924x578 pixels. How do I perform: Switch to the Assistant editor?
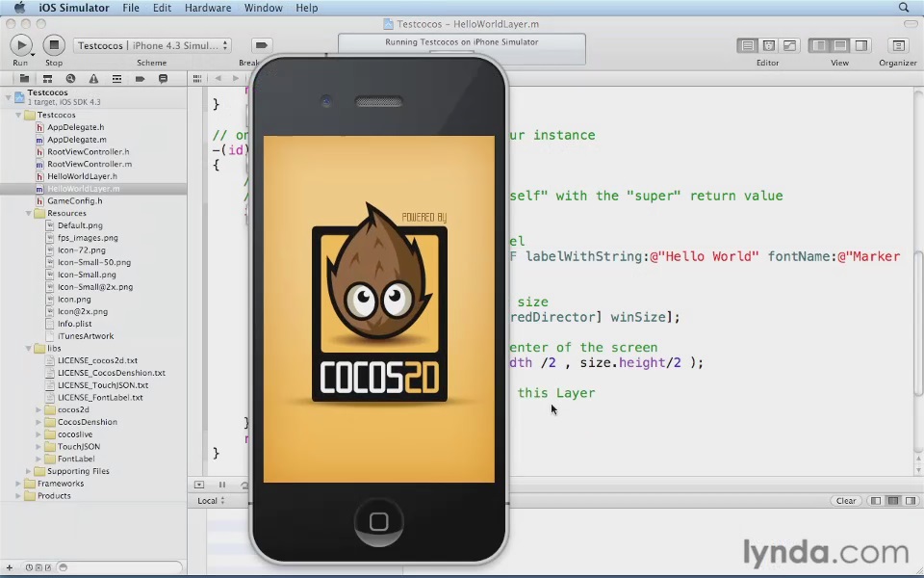tap(768, 45)
